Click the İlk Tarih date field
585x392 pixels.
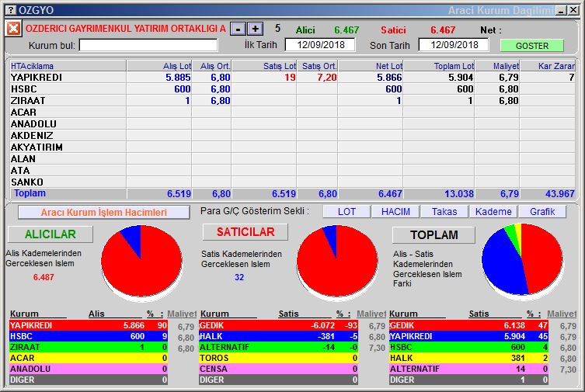[320, 45]
